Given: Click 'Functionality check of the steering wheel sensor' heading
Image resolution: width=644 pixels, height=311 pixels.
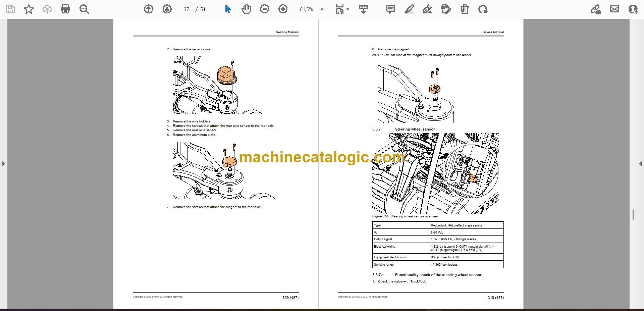Looking at the screenshot, I should 438,275.
